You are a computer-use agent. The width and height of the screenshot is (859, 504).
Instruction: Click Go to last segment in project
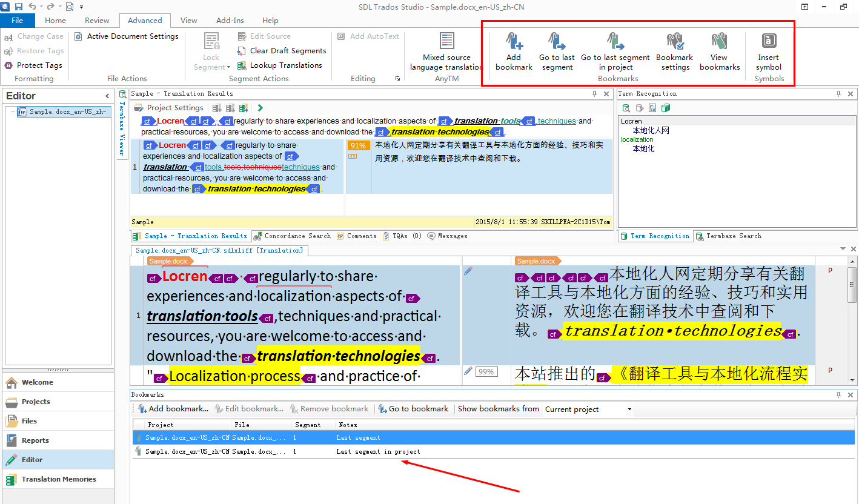coord(615,51)
